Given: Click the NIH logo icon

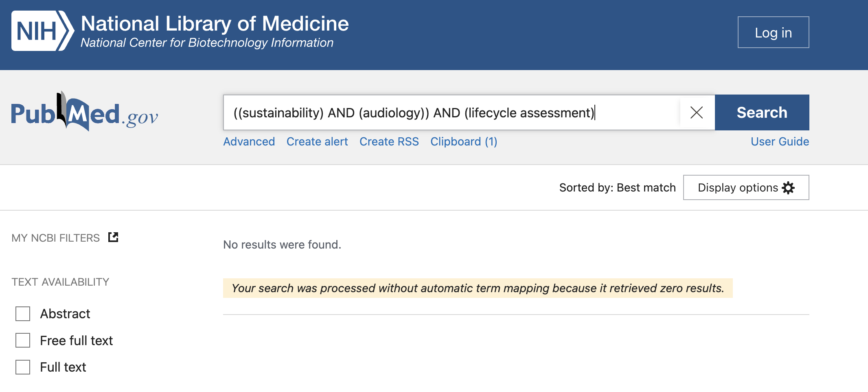Looking at the screenshot, I should click(43, 31).
